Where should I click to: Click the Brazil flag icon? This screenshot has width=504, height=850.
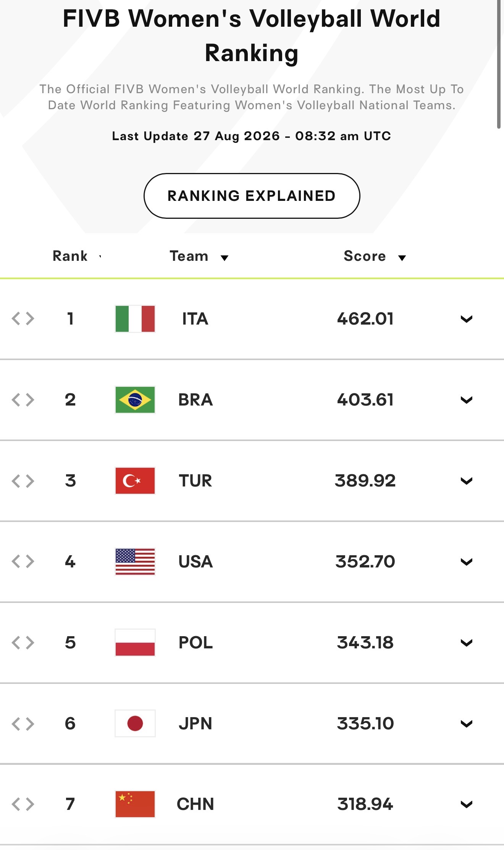(x=135, y=400)
